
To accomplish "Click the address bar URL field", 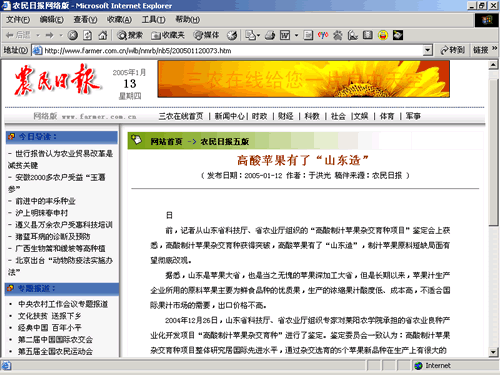I will pyautogui.click(x=233, y=51).
